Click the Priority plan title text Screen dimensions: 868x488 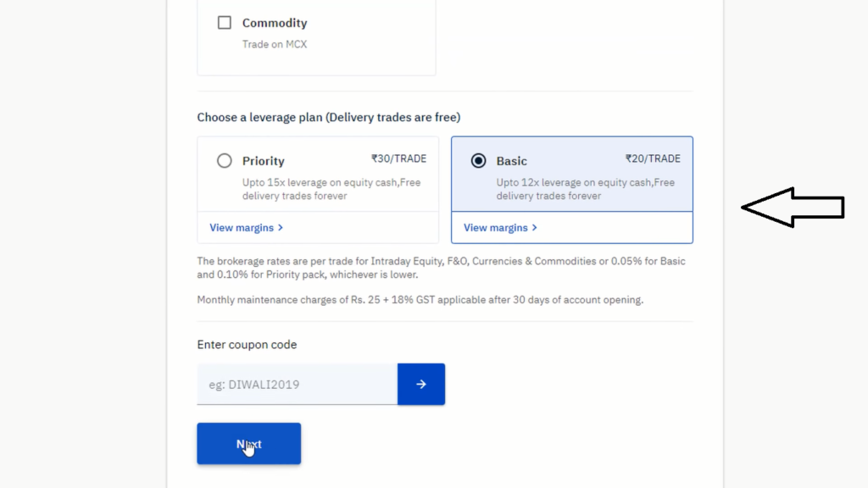(x=263, y=161)
